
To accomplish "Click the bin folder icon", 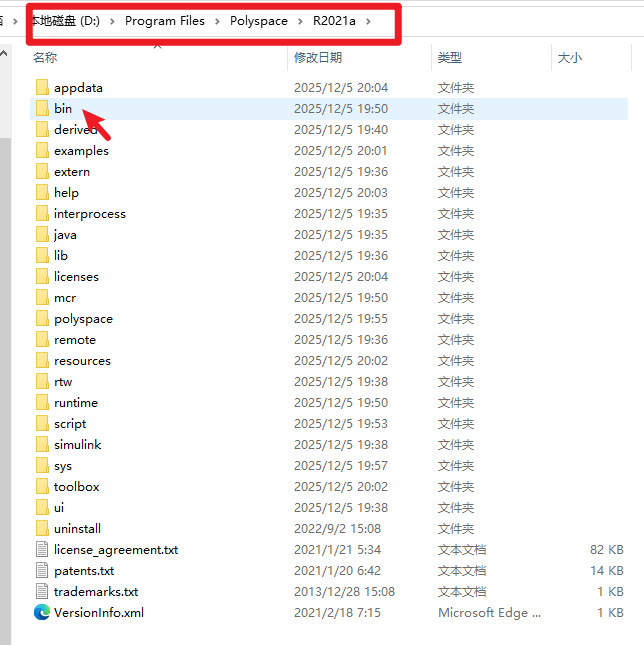I will click(42, 109).
